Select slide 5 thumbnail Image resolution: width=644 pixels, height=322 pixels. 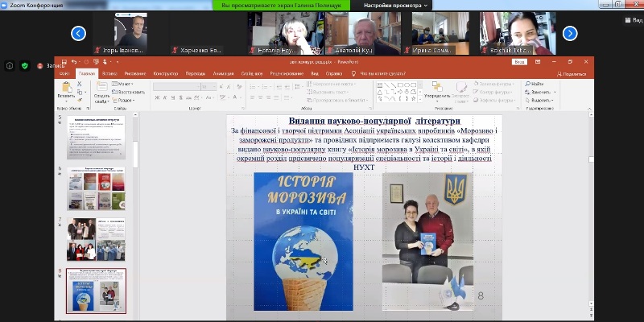(96, 137)
